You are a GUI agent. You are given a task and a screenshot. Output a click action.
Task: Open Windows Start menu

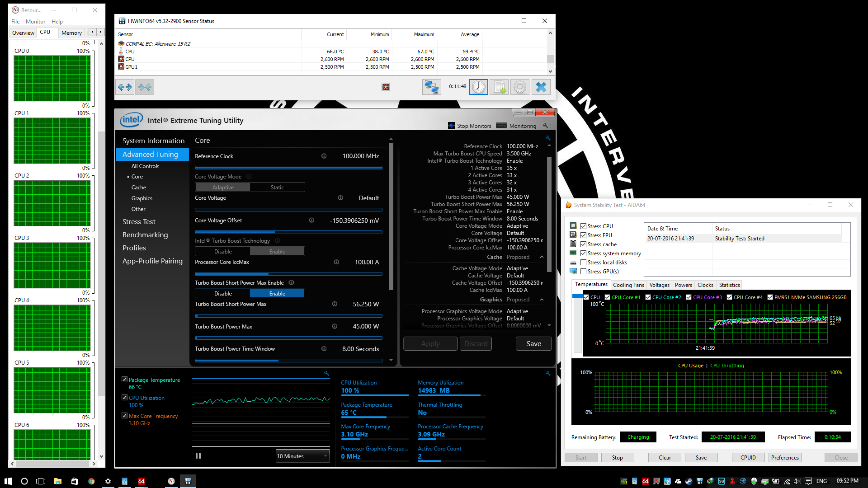8,481
